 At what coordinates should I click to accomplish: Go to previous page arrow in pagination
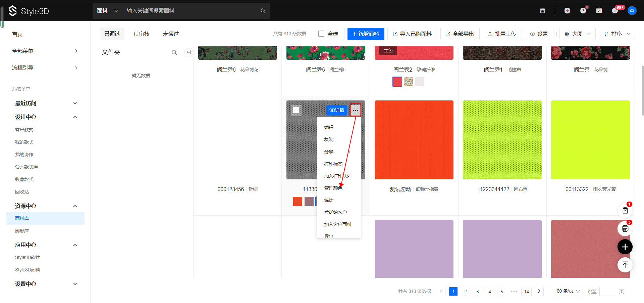tap(441, 291)
